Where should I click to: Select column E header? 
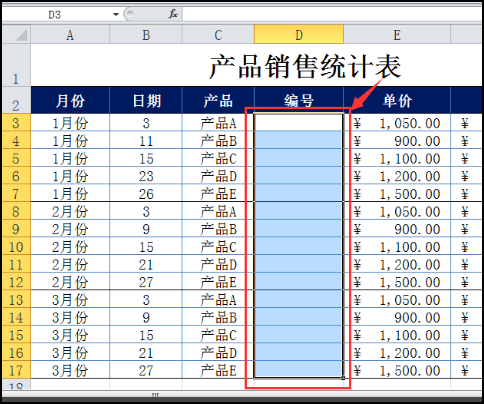pyautogui.click(x=397, y=35)
